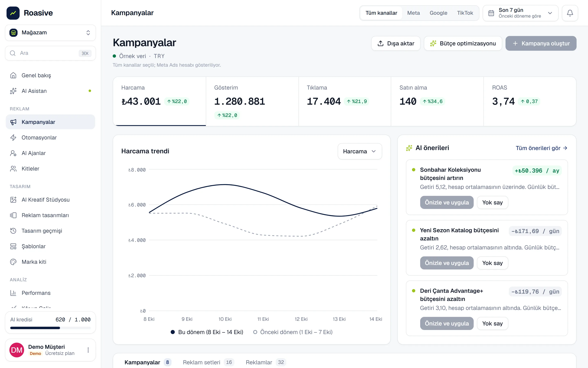The height and width of the screenshot is (368, 588).
Task: Open the Demo Müşteri three-dot menu
Action: [88, 350]
